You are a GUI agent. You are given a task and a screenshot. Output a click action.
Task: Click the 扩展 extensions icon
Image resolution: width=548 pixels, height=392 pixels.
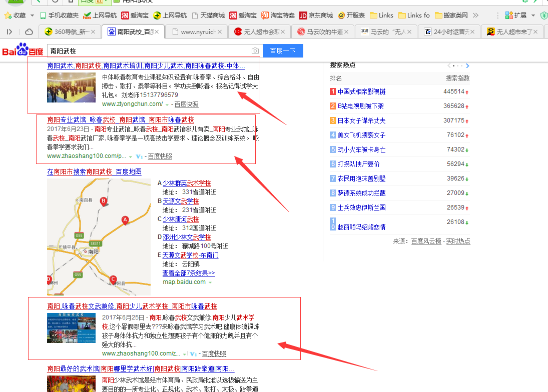[x=509, y=15]
